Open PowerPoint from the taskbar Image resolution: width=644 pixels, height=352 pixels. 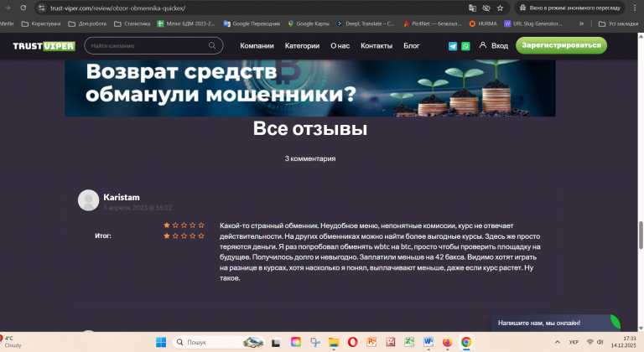371,342
